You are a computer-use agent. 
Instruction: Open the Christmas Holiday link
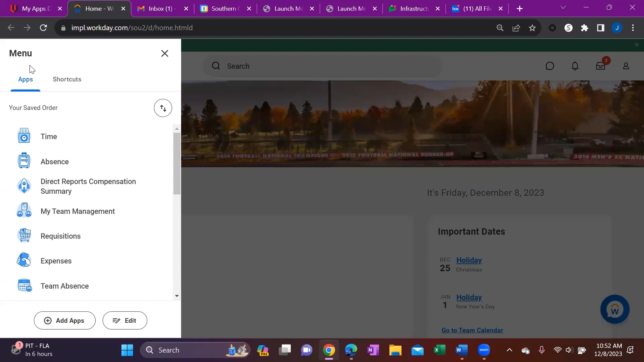click(469, 260)
